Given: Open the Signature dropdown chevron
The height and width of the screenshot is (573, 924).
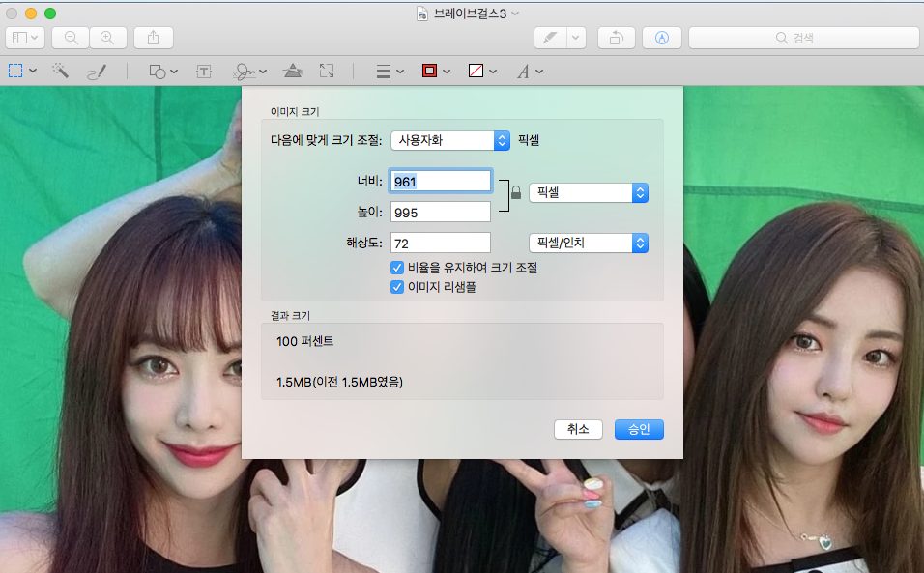Looking at the screenshot, I should pos(263,72).
